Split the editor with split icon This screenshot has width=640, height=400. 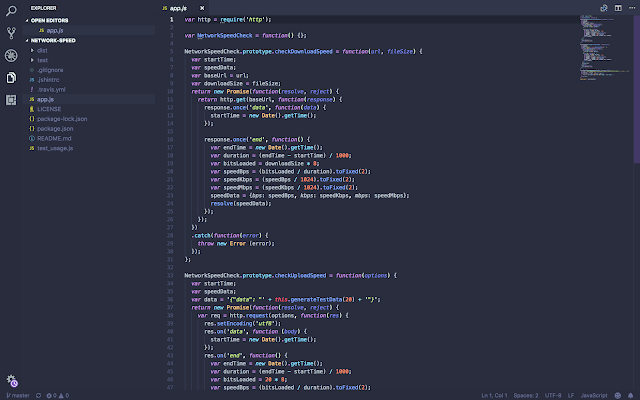coord(618,8)
